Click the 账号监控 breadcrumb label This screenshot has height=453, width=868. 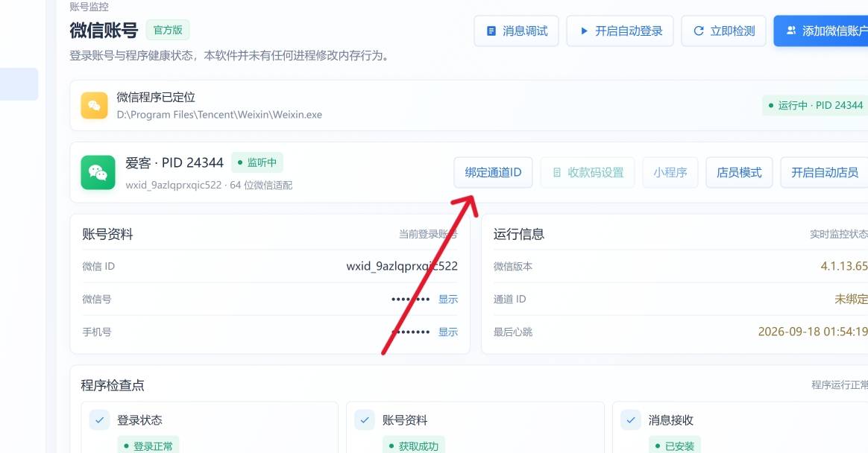89,7
